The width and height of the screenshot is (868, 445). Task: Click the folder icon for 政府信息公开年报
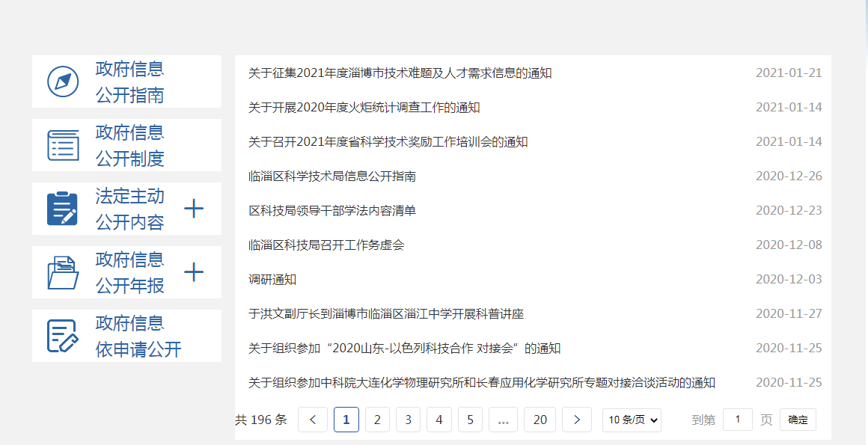click(x=63, y=272)
